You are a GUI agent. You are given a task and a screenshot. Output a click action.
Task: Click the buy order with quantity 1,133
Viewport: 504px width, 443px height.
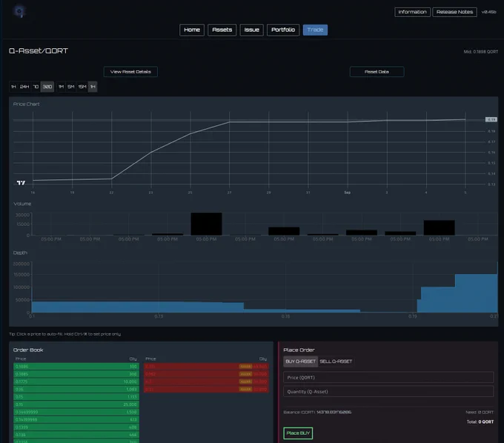point(76,397)
